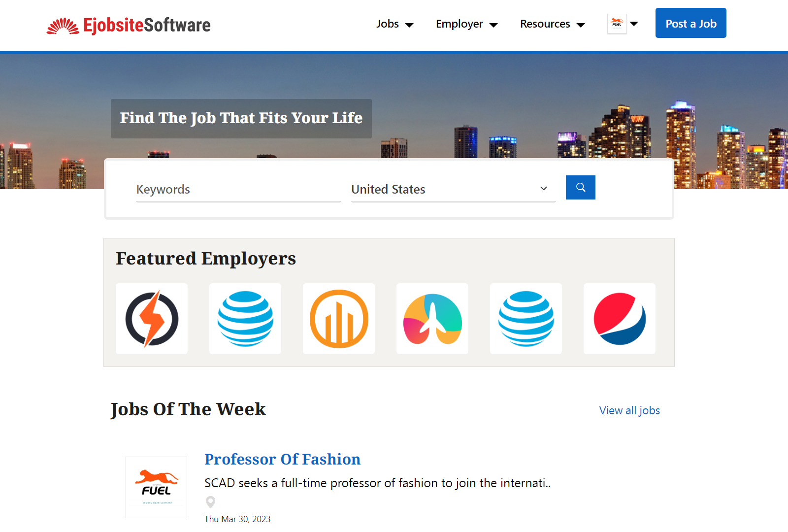
Task: Open the lightning bolt employer logo
Action: click(152, 319)
